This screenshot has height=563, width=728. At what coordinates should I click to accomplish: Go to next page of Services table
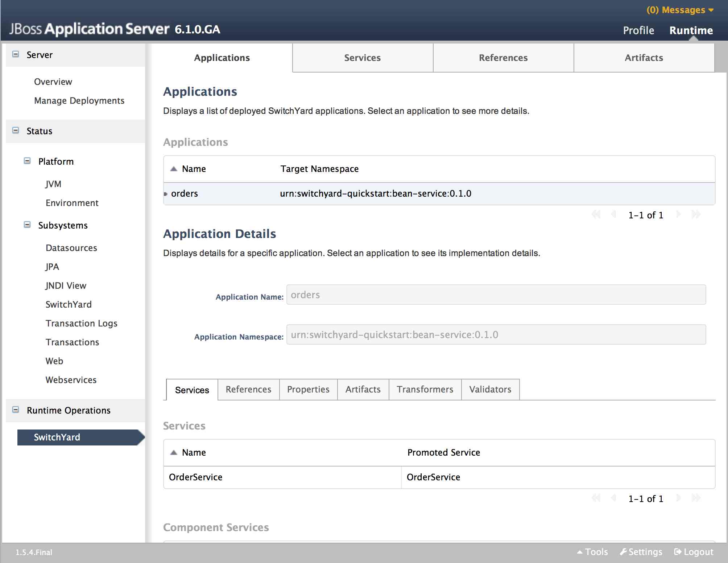point(678,498)
